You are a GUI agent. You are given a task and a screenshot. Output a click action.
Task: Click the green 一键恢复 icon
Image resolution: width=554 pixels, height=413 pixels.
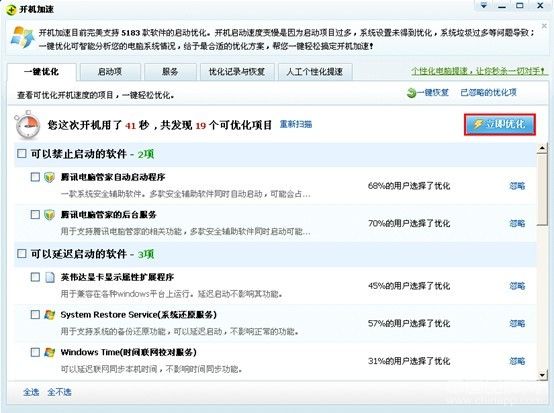(x=411, y=93)
